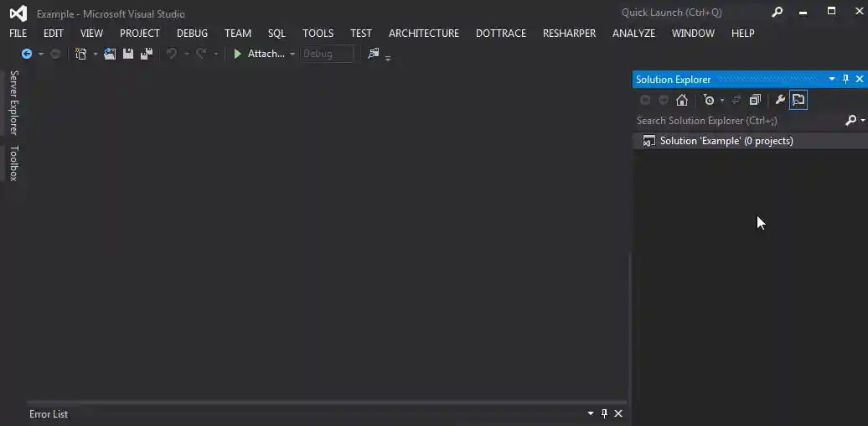Open the Pending Changes Filter dropdown arrow
This screenshot has width=868, height=426.
pyautogui.click(x=722, y=101)
